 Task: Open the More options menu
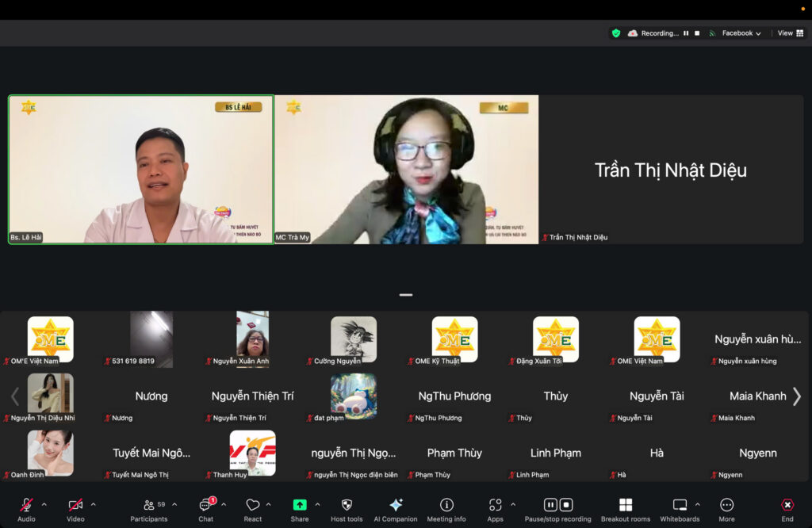coord(726,505)
